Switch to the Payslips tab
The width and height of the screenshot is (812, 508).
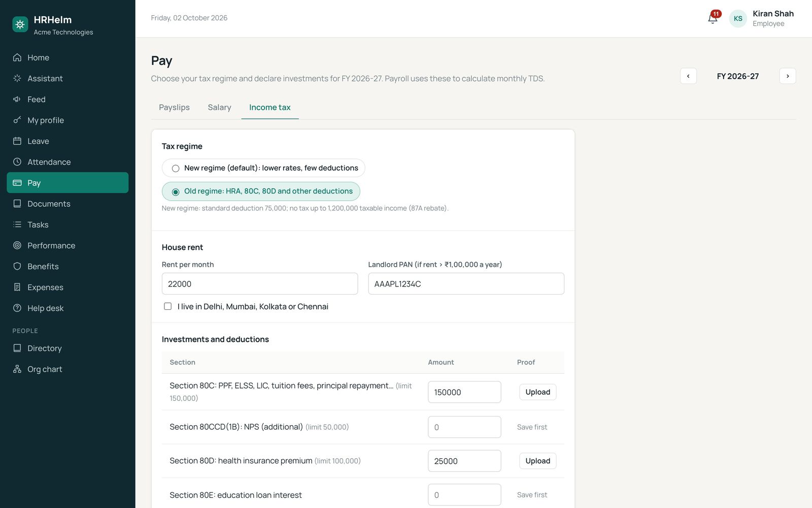(174, 107)
